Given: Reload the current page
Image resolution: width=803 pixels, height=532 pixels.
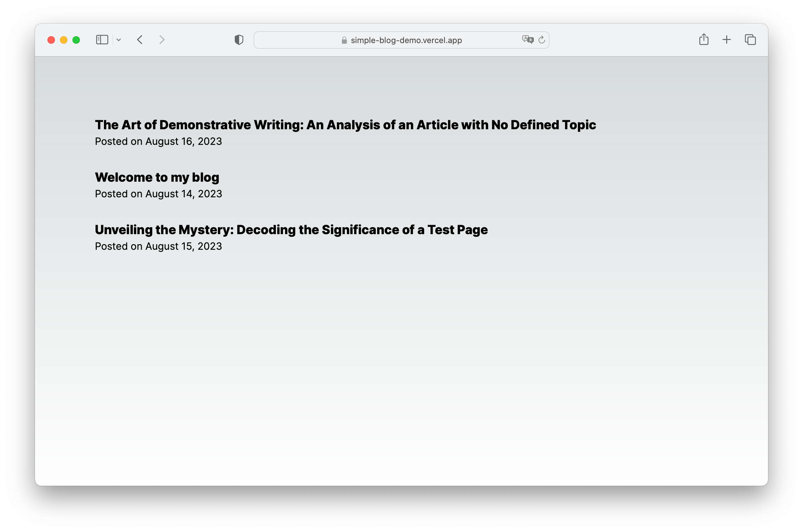Looking at the screenshot, I should tap(542, 40).
